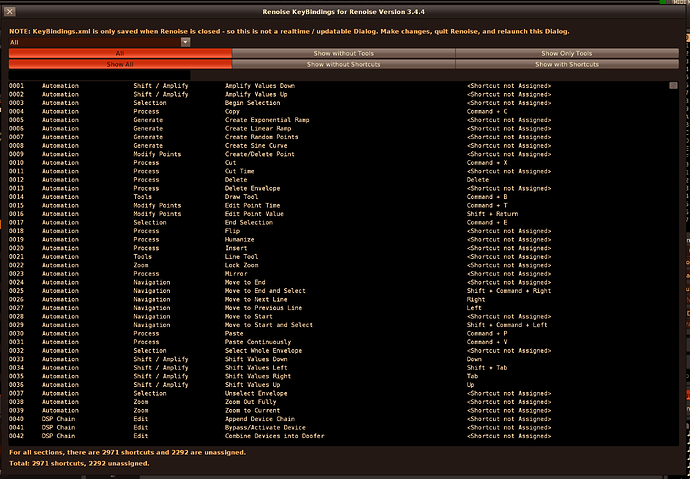Select 'Move to End and Select' entry
Image resolution: width=690 pixels, height=479 pixels.
pyautogui.click(x=265, y=291)
